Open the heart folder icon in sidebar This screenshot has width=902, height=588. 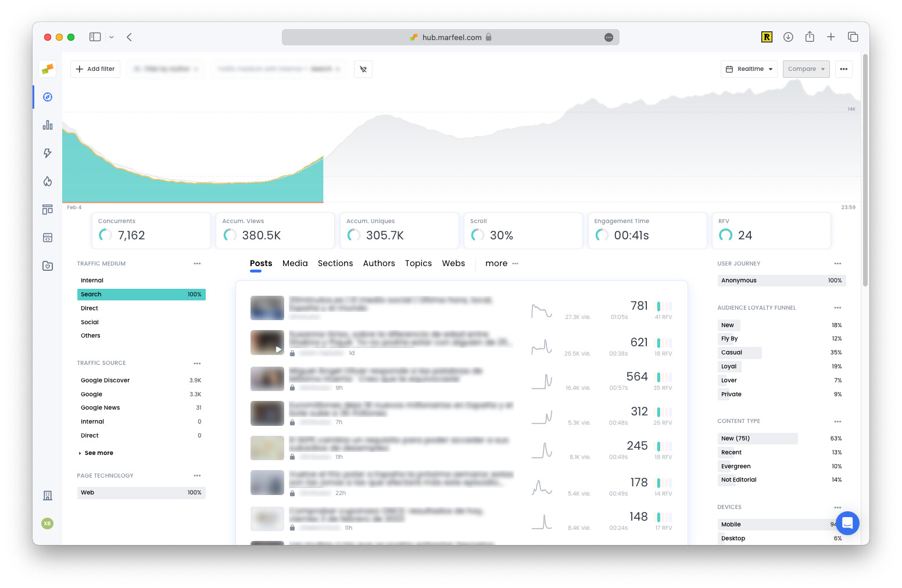[x=47, y=266]
